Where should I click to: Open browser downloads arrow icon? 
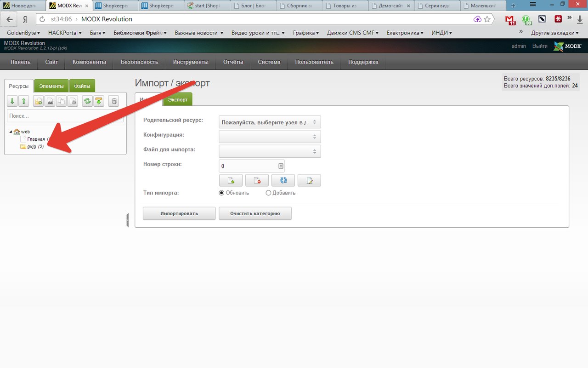(x=580, y=19)
